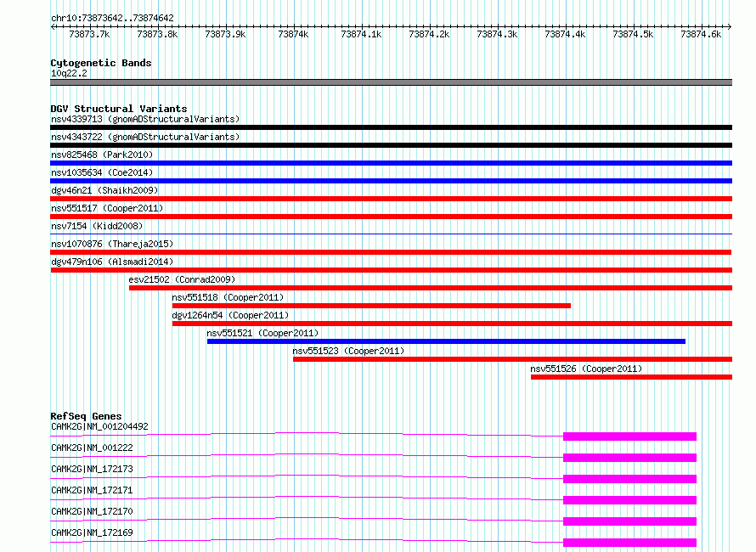This screenshot has width=756, height=552.
Task: Open the nsv1035634 (Coe2014) label
Action: pos(102,172)
